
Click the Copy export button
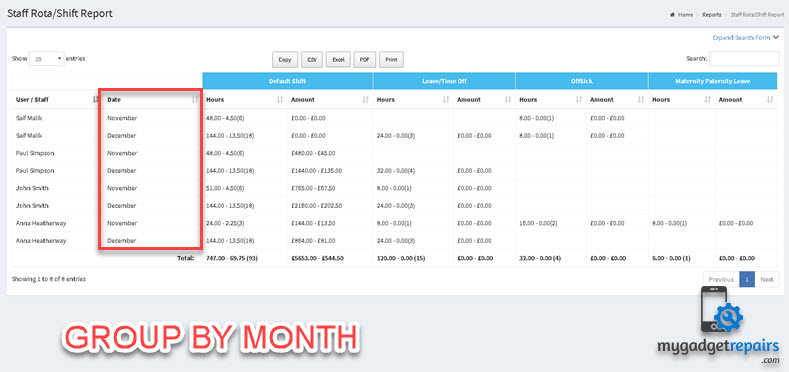coord(285,60)
